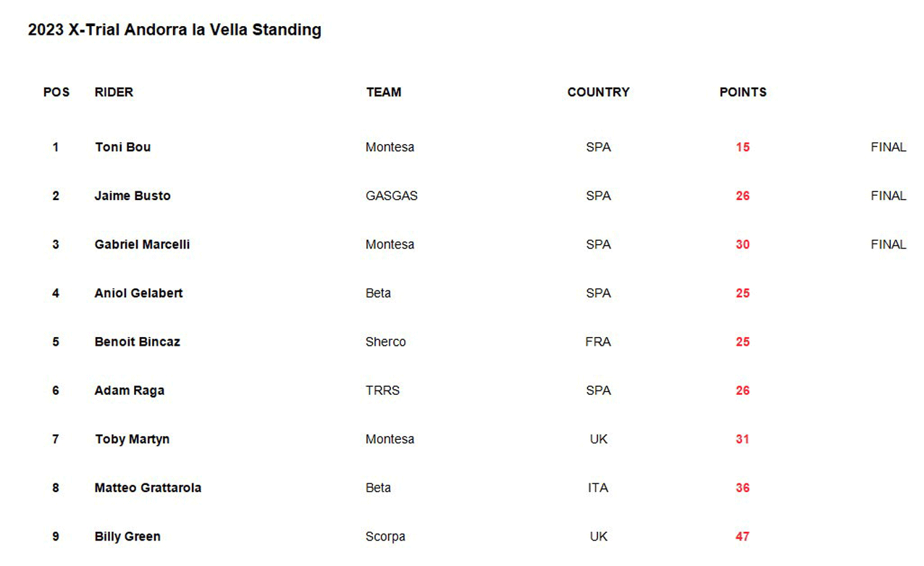
Task: Select Toby Martyn in the table
Action: click(x=132, y=439)
